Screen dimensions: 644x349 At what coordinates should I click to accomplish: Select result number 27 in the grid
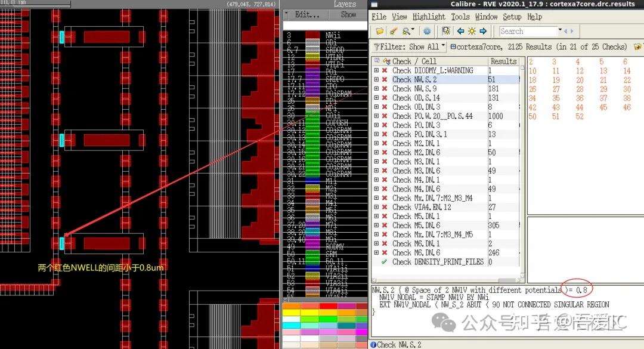555,89
